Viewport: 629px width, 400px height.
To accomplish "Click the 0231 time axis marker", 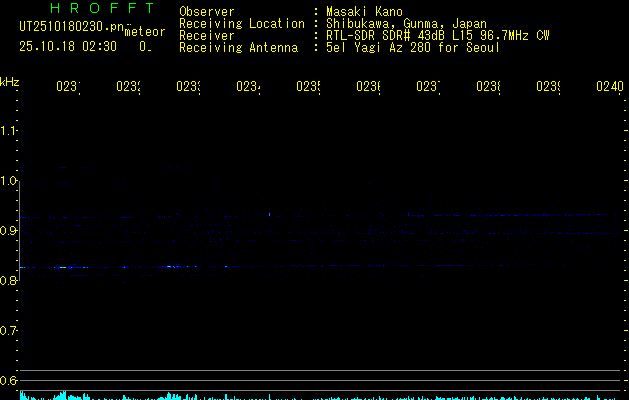I will [x=68, y=87].
